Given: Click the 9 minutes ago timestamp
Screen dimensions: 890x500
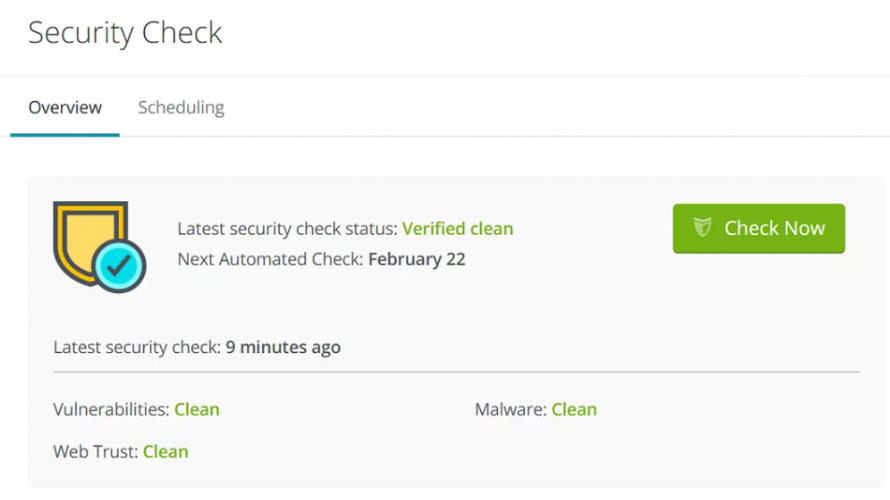Looking at the screenshot, I should coord(283,348).
